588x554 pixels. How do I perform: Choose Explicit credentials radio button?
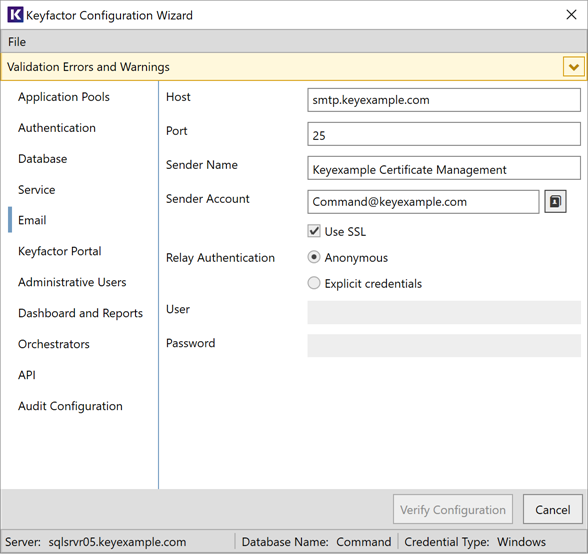[314, 283]
